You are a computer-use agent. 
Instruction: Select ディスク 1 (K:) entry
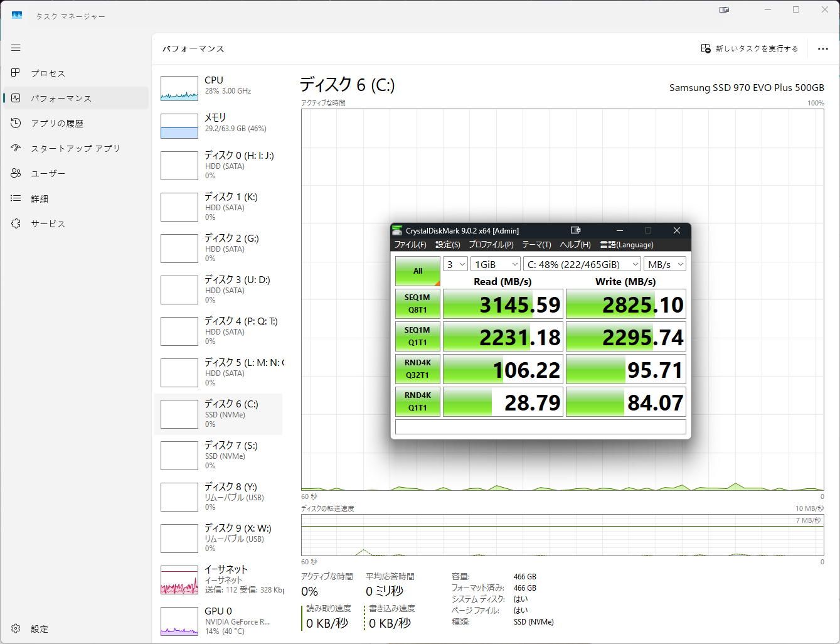coord(218,207)
